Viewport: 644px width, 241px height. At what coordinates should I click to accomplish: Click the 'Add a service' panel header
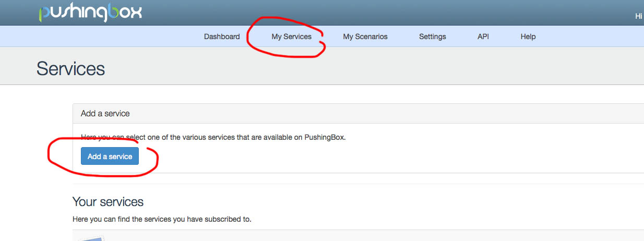click(358, 113)
